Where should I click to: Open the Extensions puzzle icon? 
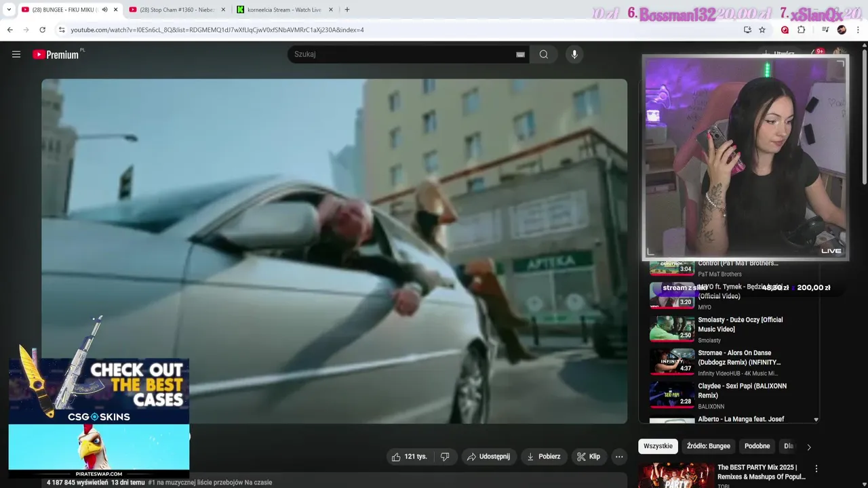(802, 30)
